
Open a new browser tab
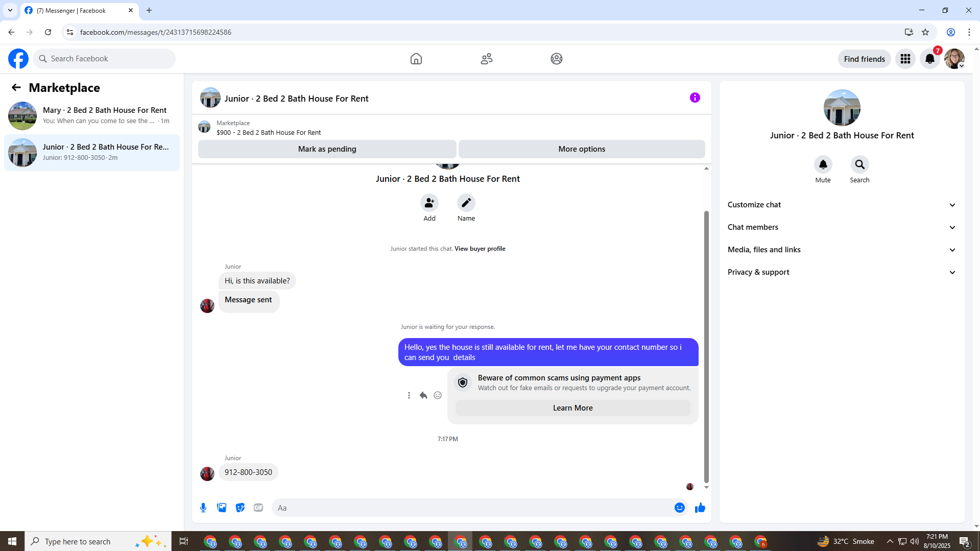[x=149, y=10]
